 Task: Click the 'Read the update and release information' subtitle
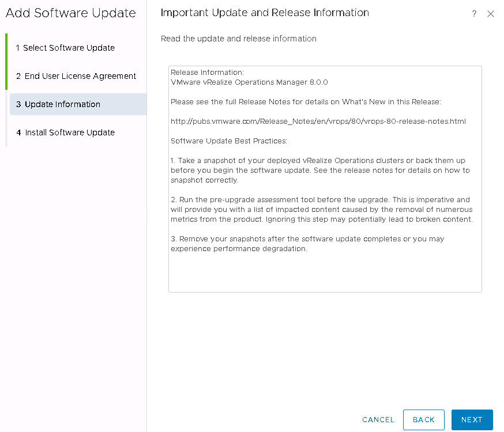(x=238, y=39)
